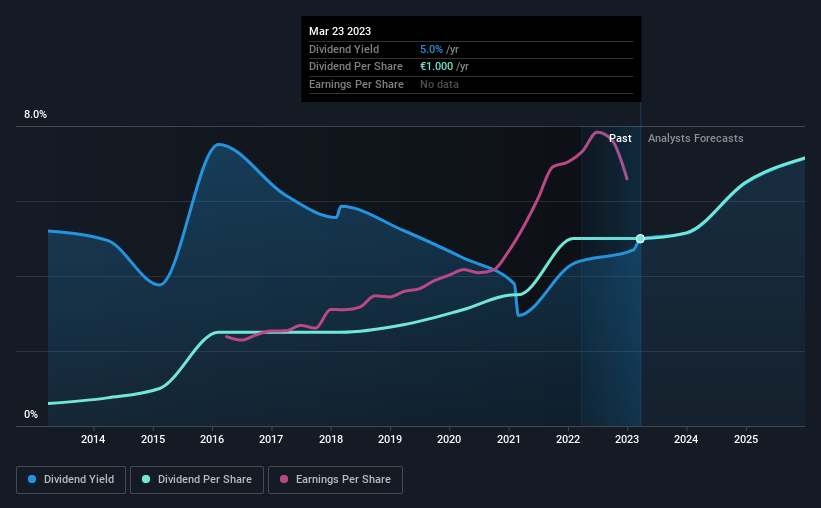Toggle the Dividend Per Share legend button
The width and height of the screenshot is (821, 508).
tap(197, 480)
